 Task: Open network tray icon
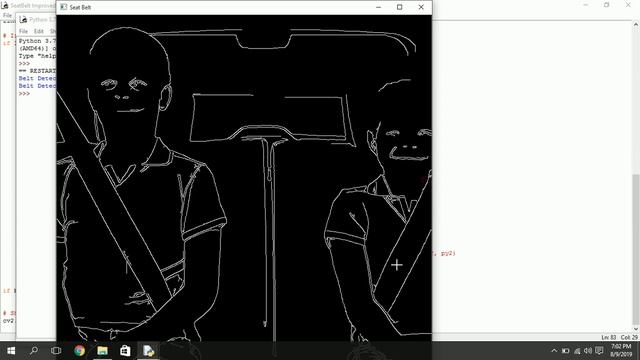[577, 351]
